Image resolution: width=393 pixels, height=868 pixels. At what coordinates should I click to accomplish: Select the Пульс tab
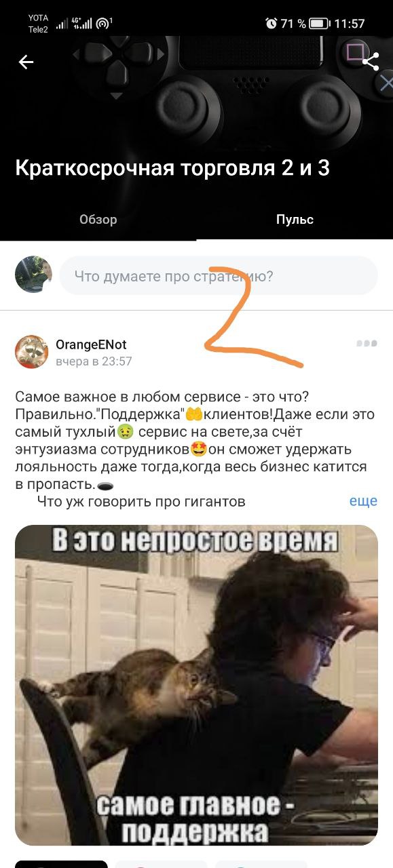tap(295, 220)
